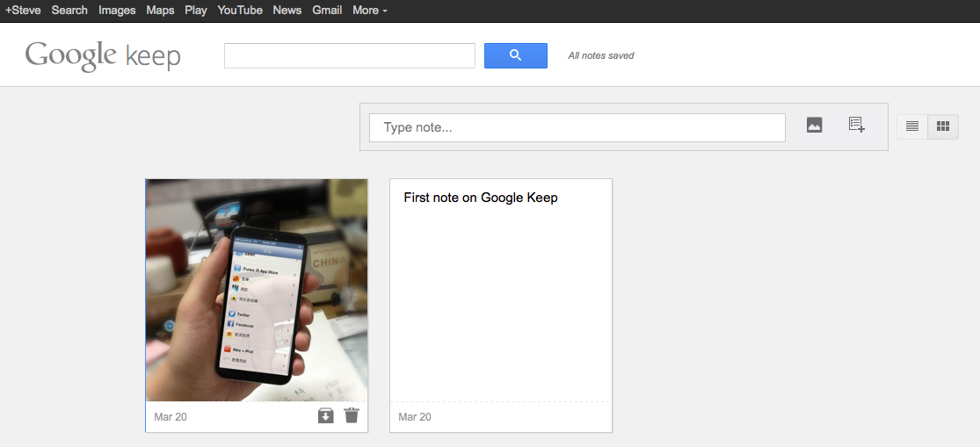Click the Play link

point(196,11)
